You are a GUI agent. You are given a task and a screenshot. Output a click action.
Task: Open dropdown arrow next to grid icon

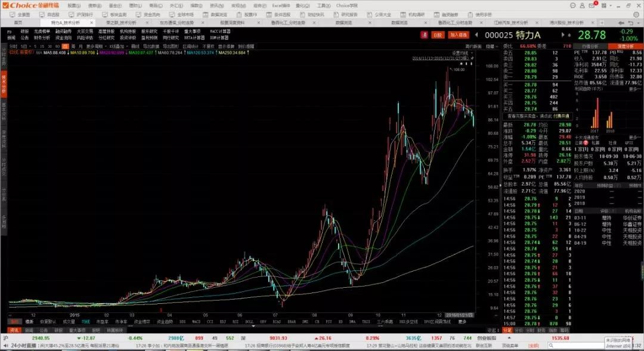[611, 5]
